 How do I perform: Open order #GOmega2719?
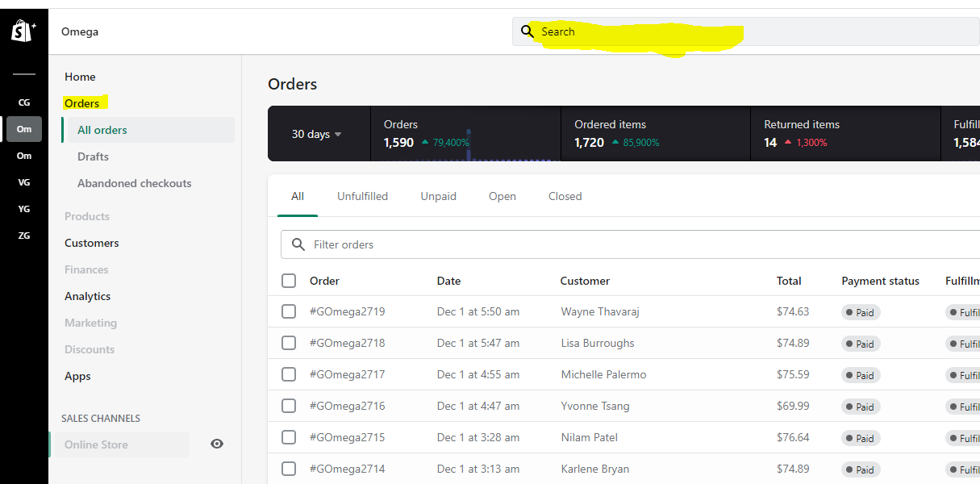[x=347, y=311]
